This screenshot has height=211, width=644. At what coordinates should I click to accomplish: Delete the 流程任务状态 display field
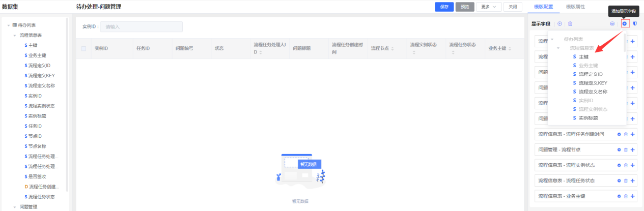pos(626,180)
